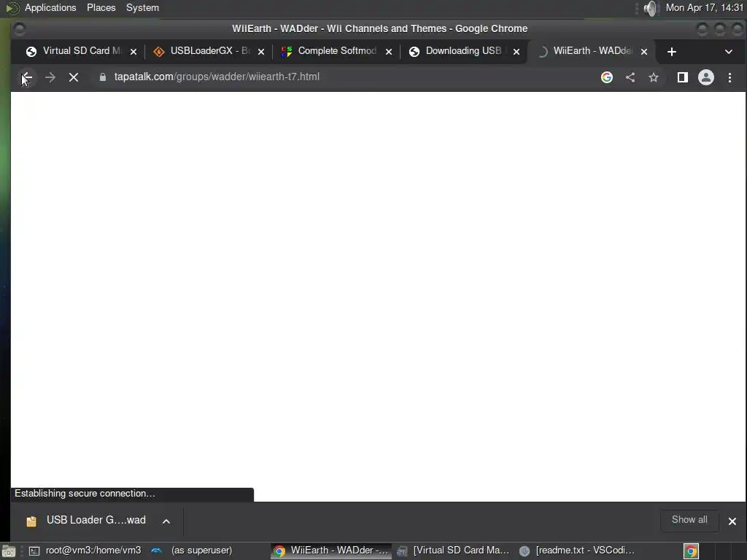Open the downloaded USB Loader G....wad file

coord(87,521)
